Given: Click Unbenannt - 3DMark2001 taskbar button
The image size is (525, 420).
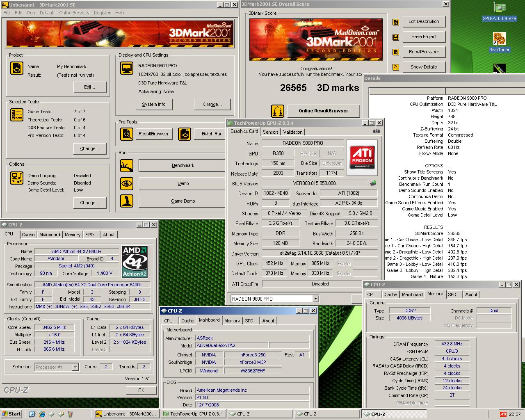Looking at the screenshot, I should point(126,414).
